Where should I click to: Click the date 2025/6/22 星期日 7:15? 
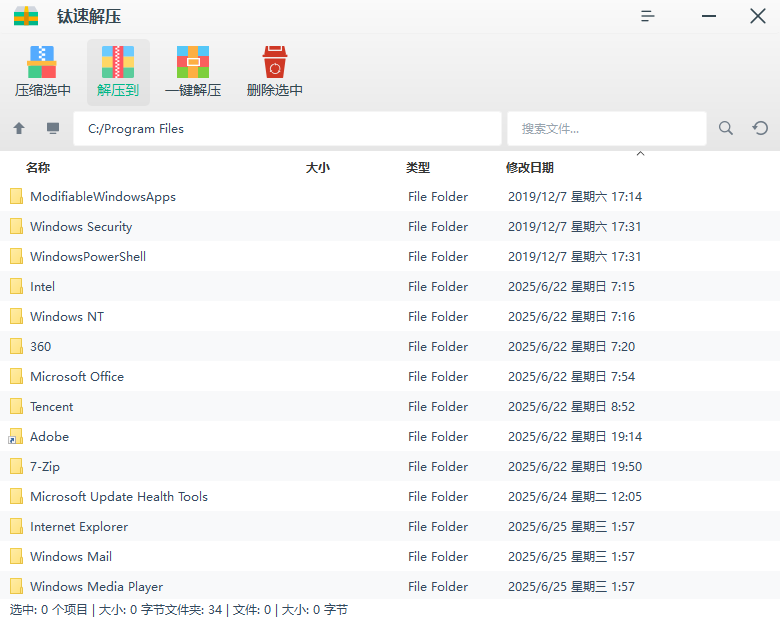tap(571, 287)
